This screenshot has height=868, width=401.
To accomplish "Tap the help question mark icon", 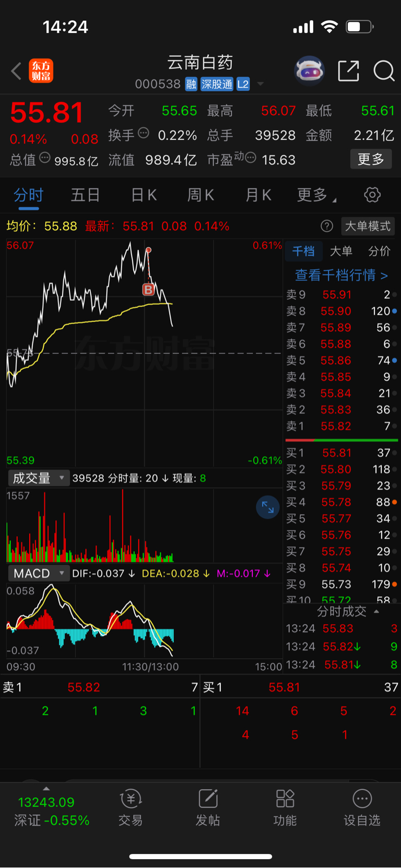I will coord(327,226).
